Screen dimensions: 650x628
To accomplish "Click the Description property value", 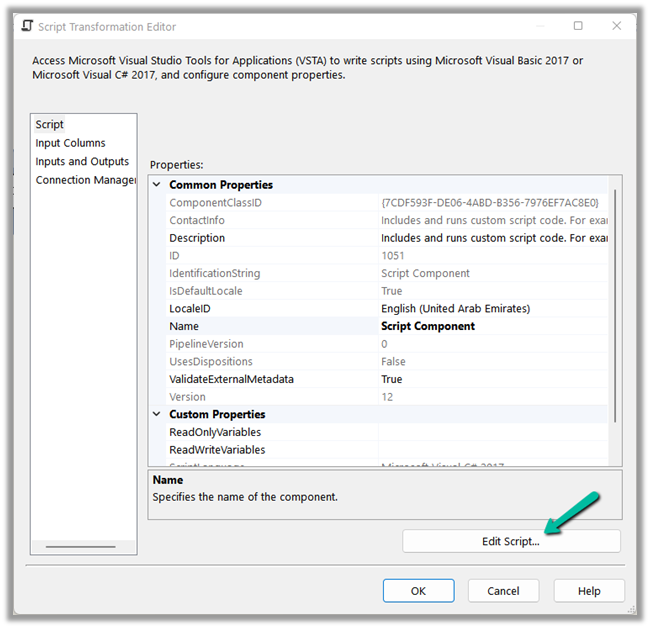I will 490,238.
